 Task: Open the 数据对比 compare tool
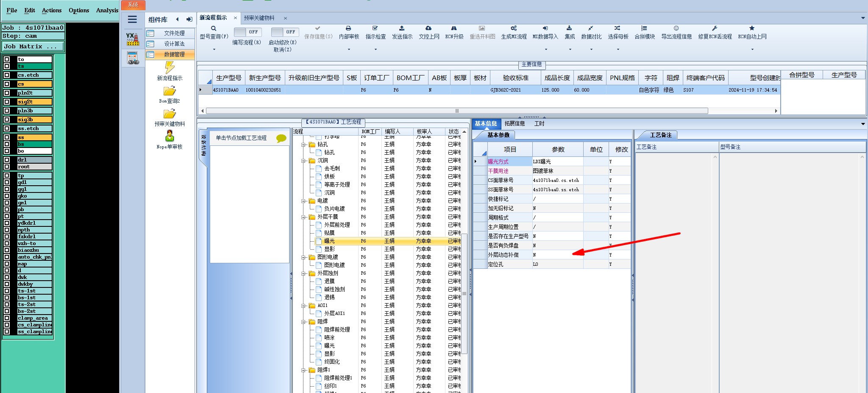[x=591, y=28]
